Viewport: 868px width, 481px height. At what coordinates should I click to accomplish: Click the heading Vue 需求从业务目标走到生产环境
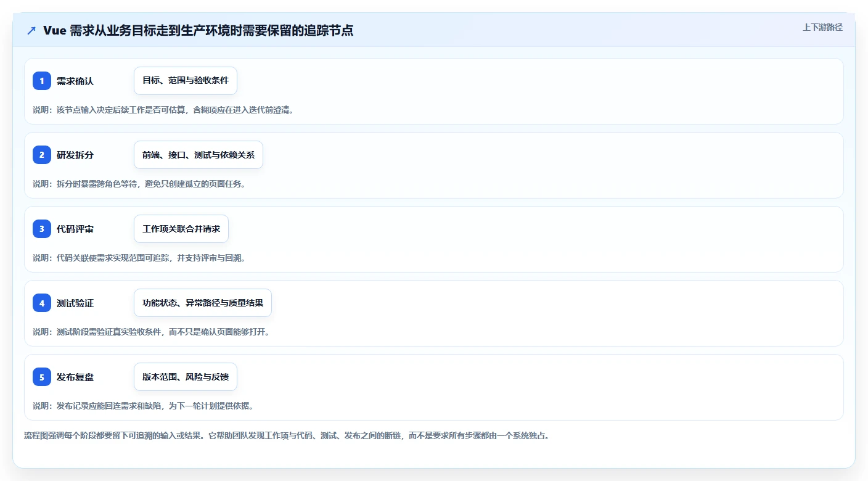[x=199, y=30]
